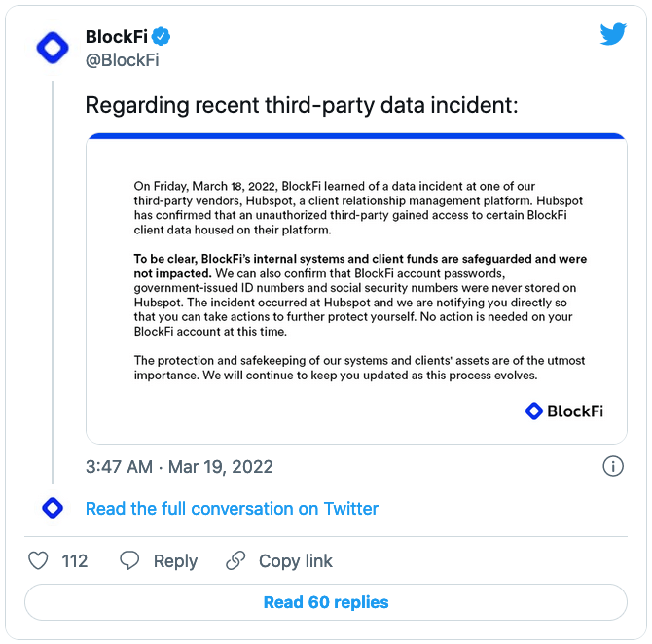Open the embedded BlockFi statement image
652x644 pixels.
tap(356, 289)
